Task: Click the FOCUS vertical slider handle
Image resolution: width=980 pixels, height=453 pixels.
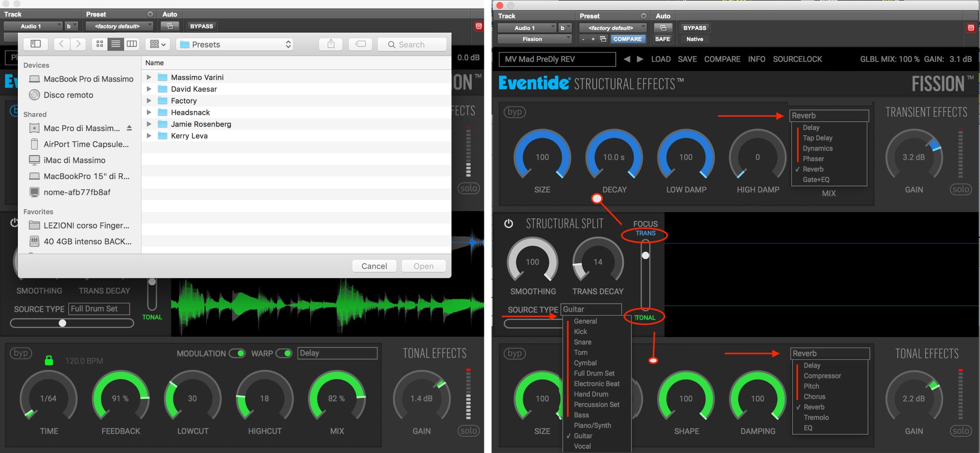Action: 646,255
